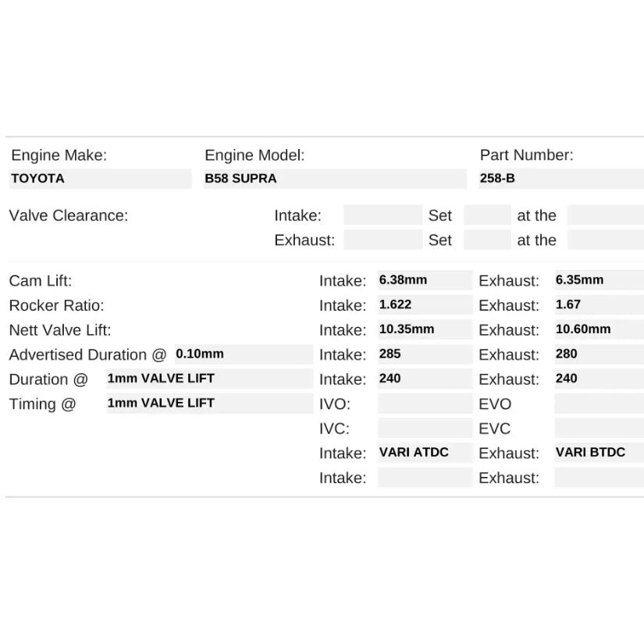Click the Intake advertised duration value 285
Image resolution: width=644 pixels, height=644 pixels.
[425, 354]
